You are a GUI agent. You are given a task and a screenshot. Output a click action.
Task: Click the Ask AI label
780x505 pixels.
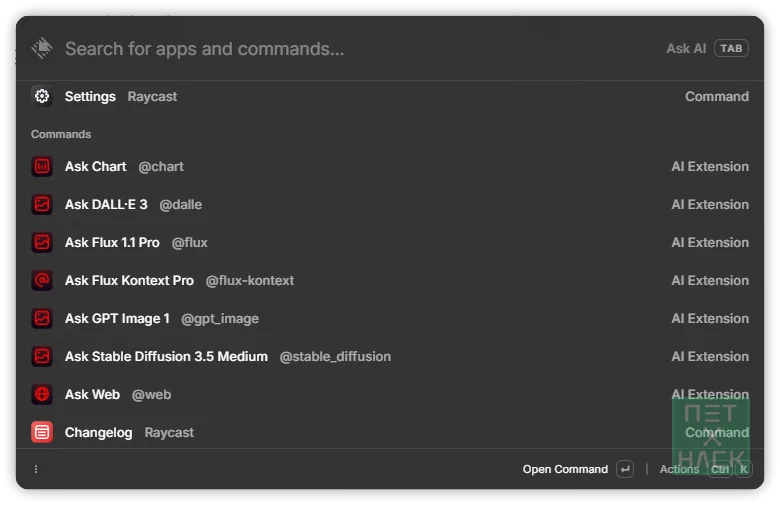pyautogui.click(x=686, y=48)
